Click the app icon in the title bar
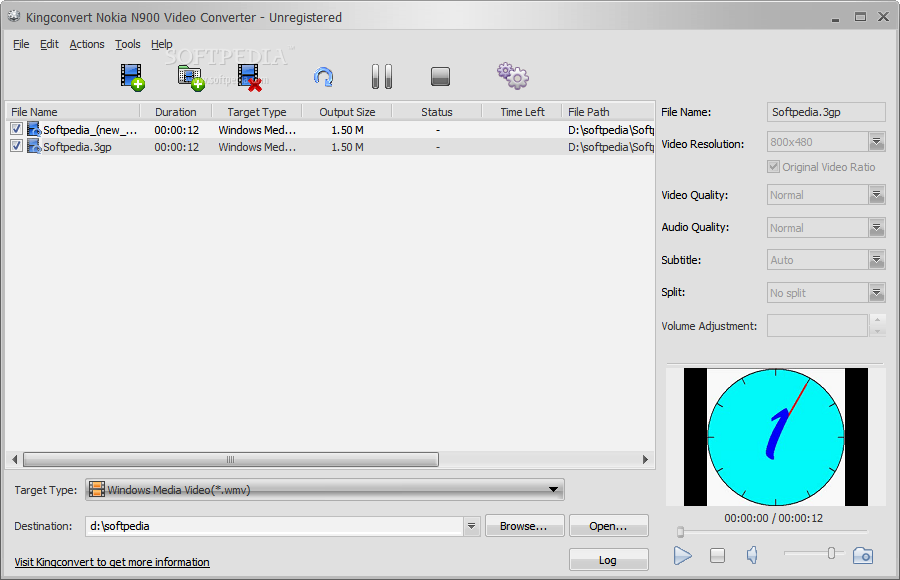The image size is (900, 580). 14,17
